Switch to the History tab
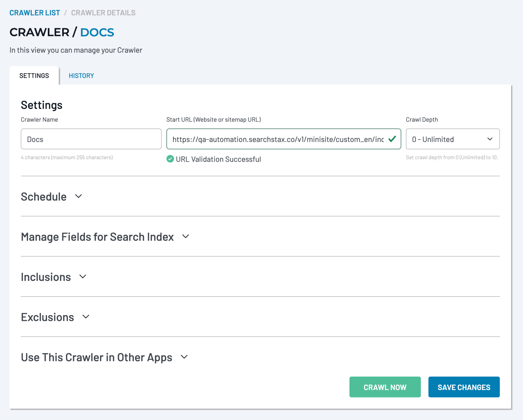Screen dimensions: 523x420 tap(81, 76)
